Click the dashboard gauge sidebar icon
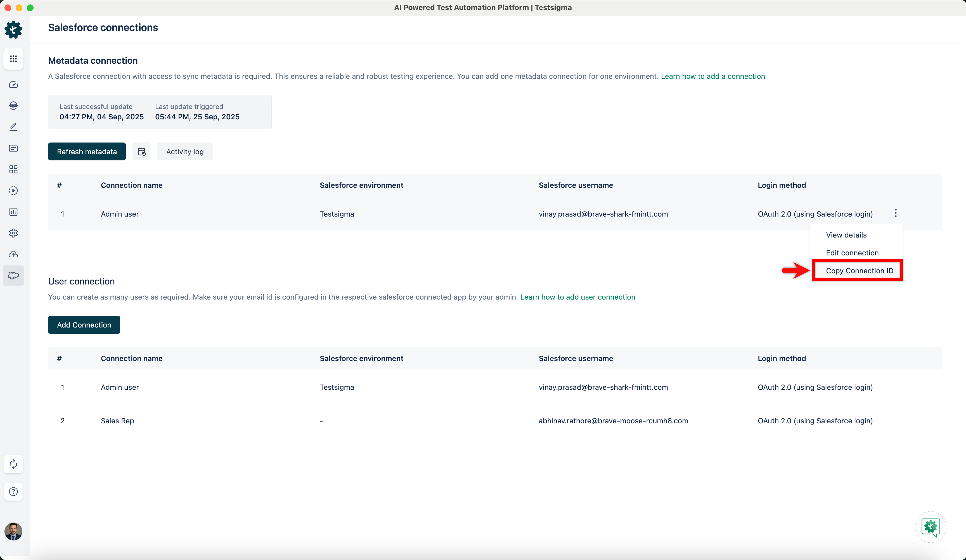This screenshot has width=966, height=560. click(x=13, y=85)
